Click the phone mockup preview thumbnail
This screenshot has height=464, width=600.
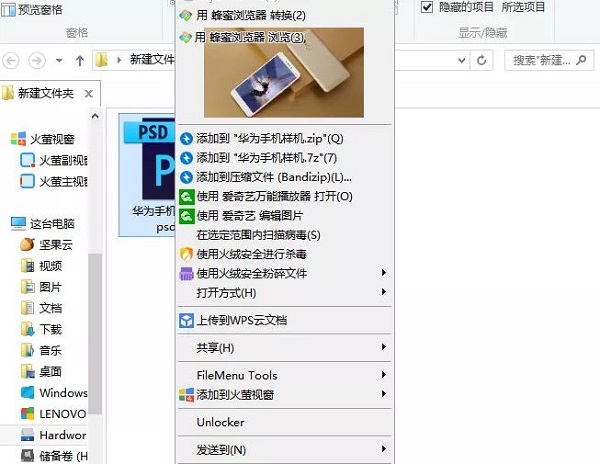pos(284,72)
